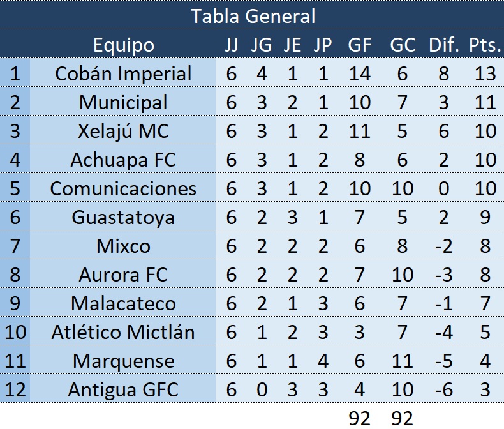Image resolution: width=504 pixels, height=429 pixels.
Task: Select the Guastatoya team cell
Action: (x=123, y=217)
